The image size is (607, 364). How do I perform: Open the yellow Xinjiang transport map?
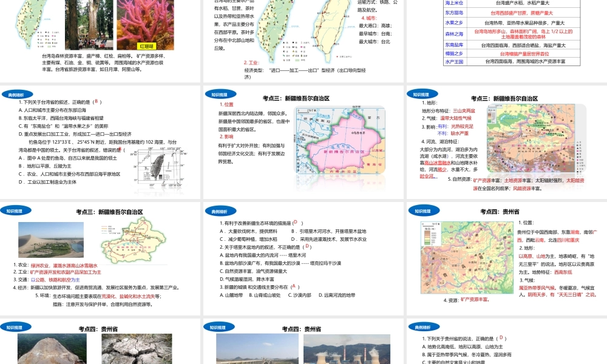tap(134, 240)
